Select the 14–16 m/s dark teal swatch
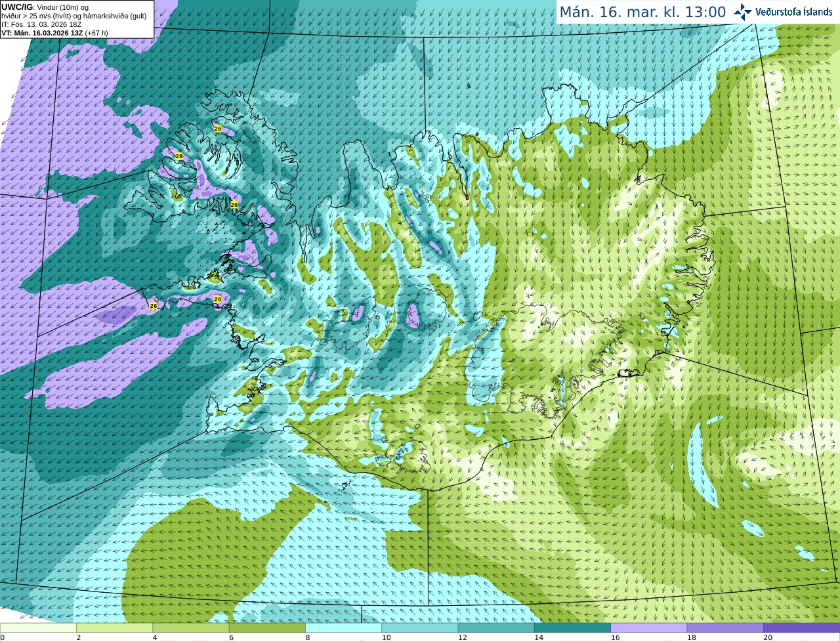840x642 pixels. [572, 628]
